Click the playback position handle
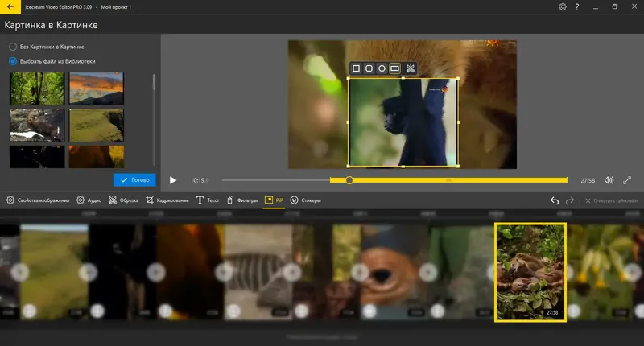This screenshot has width=644, height=346. [x=349, y=180]
